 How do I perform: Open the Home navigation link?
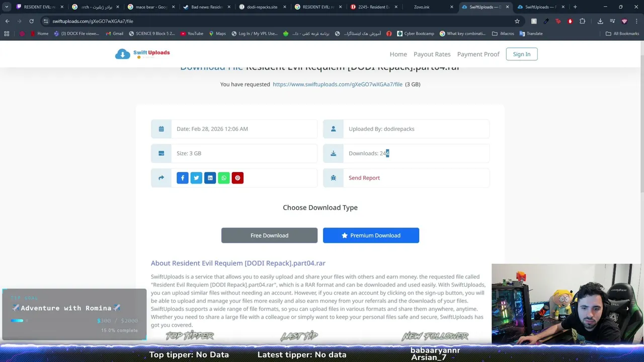coord(398,54)
